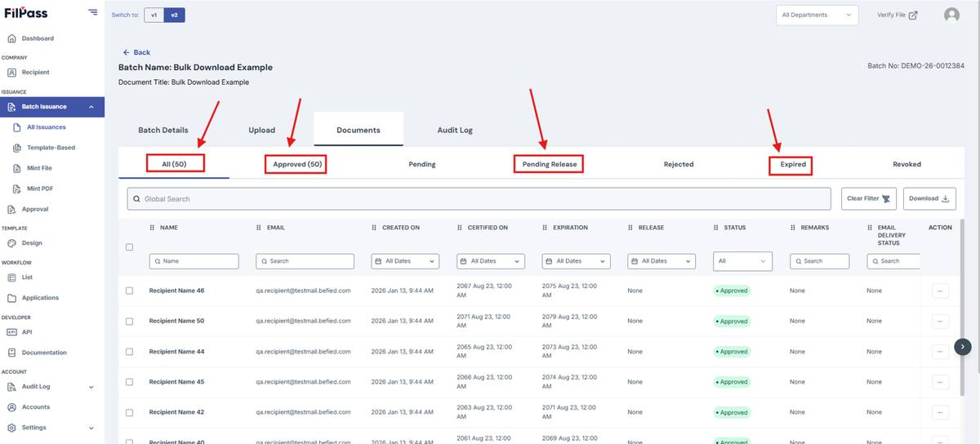Viewport: 980px width, 444px height.
Task: Open the Status All dropdown filter
Action: 742,261
